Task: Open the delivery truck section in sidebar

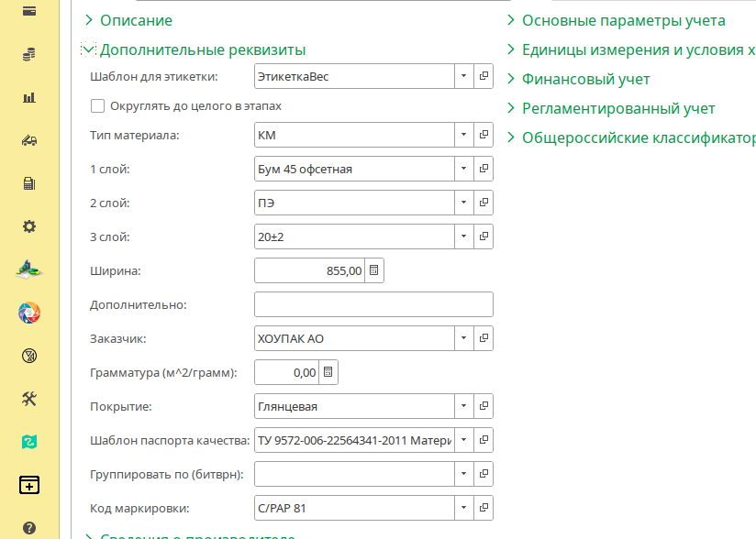Action: click(x=29, y=140)
